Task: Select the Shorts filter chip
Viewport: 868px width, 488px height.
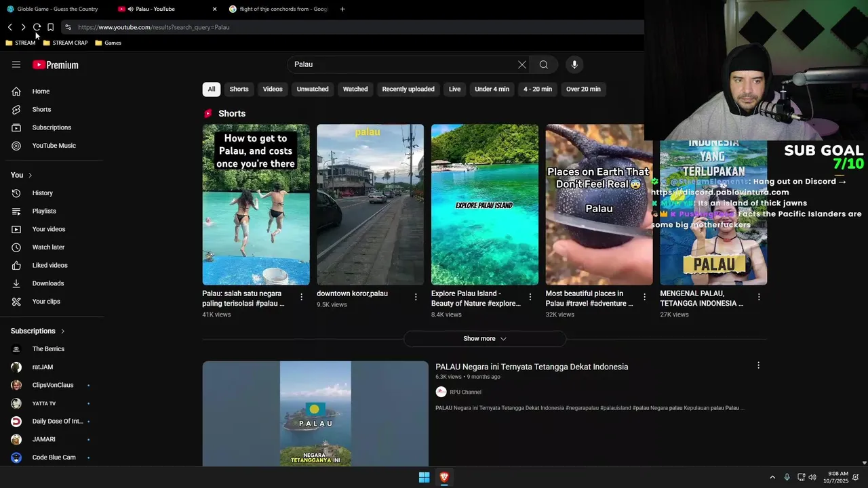Action: click(239, 89)
